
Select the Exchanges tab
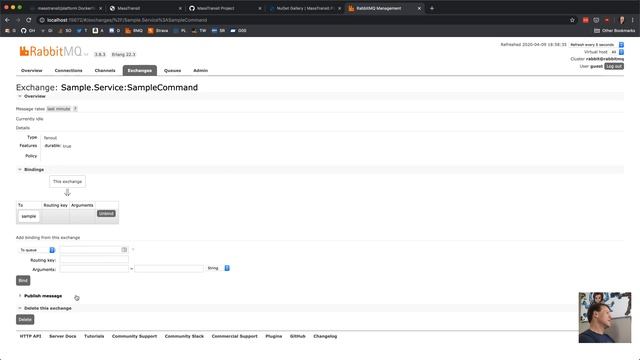pyautogui.click(x=140, y=71)
